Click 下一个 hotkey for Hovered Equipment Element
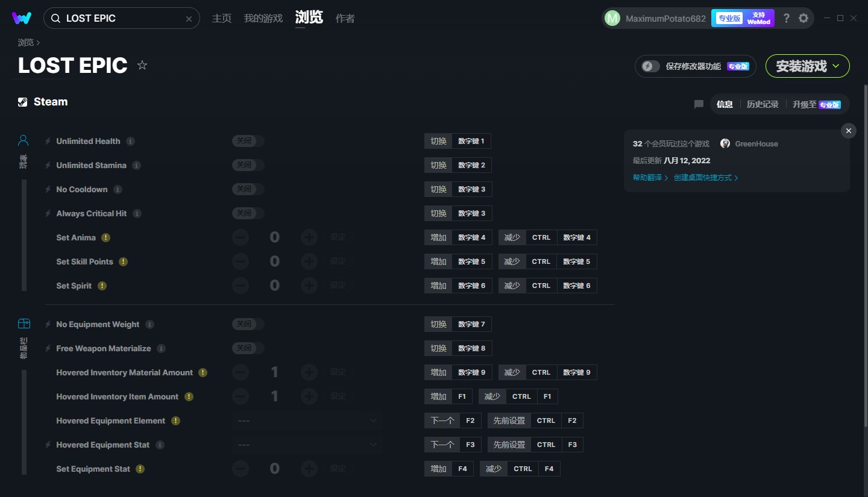This screenshot has width=868, height=497. click(x=442, y=420)
